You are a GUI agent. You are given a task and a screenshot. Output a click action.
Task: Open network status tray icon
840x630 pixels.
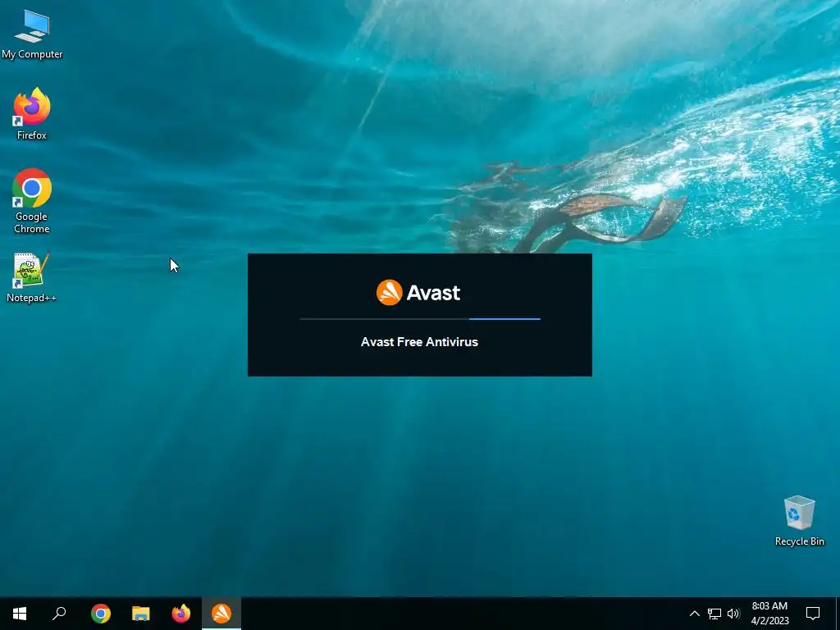[714, 614]
